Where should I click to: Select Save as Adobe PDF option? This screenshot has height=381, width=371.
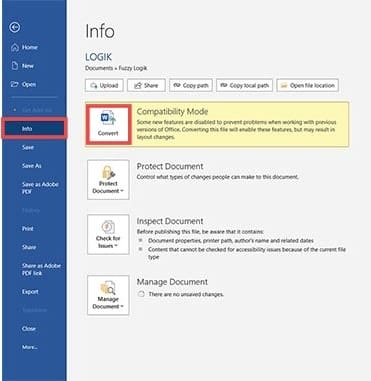click(x=40, y=188)
